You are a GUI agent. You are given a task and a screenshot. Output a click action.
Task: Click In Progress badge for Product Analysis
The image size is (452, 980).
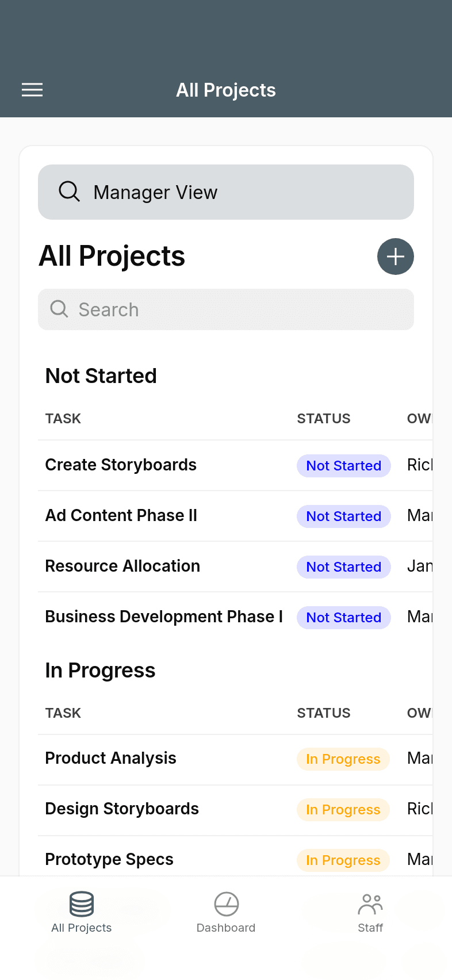pyautogui.click(x=343, y=759)
